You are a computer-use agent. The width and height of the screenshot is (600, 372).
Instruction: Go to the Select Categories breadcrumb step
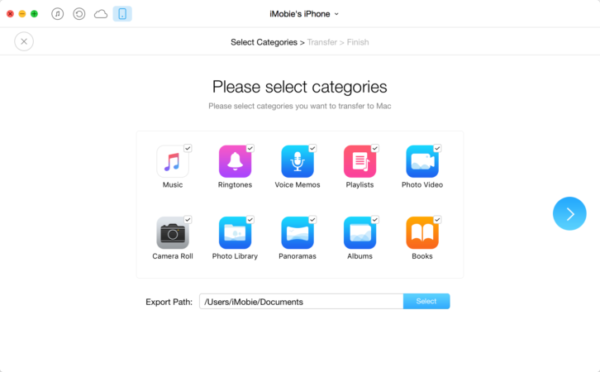(x=264, y=42)
